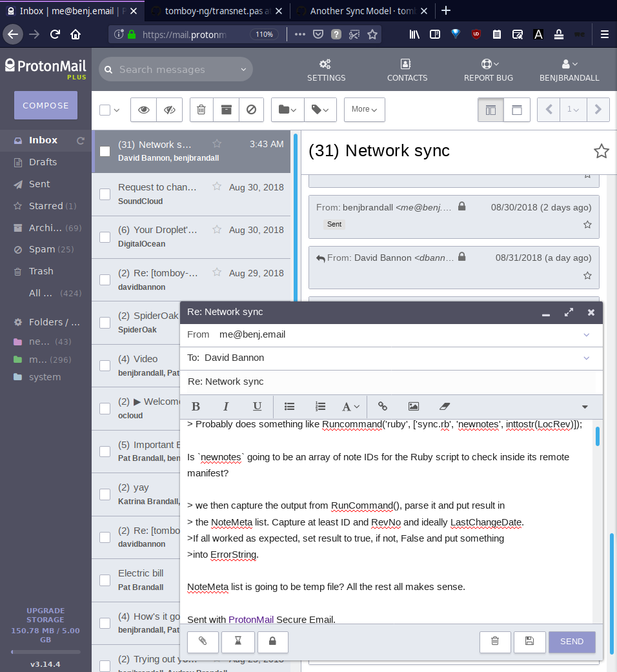This screenshot has height=672, width=617.
Task: Click the ProtonMail link in signature
Action: (x=251, y=619)
